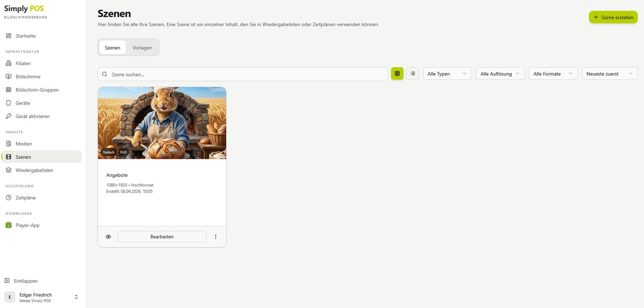
Task: Click the FHD badge on thumbnail
Action: pyautogui.click(x=124, y=152)
